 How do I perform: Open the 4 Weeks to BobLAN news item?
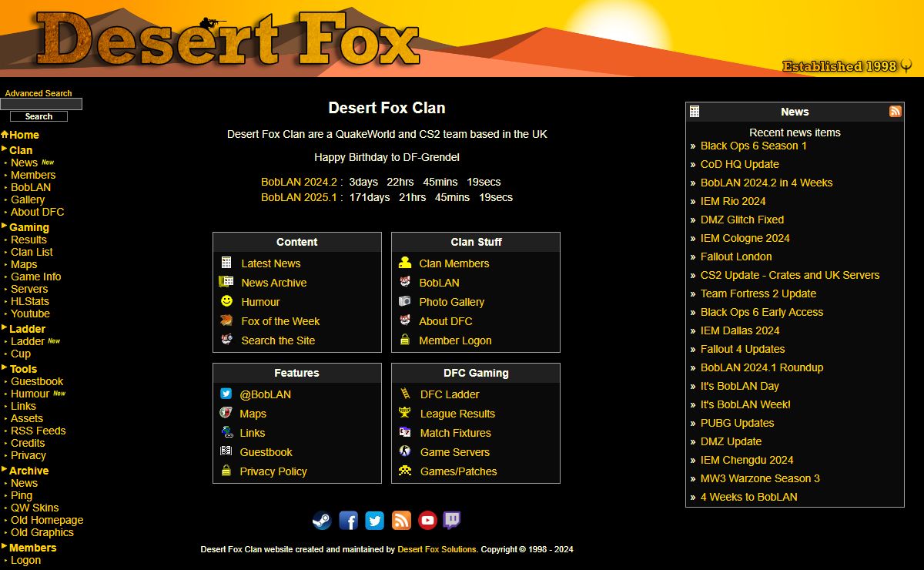[749, 497]
